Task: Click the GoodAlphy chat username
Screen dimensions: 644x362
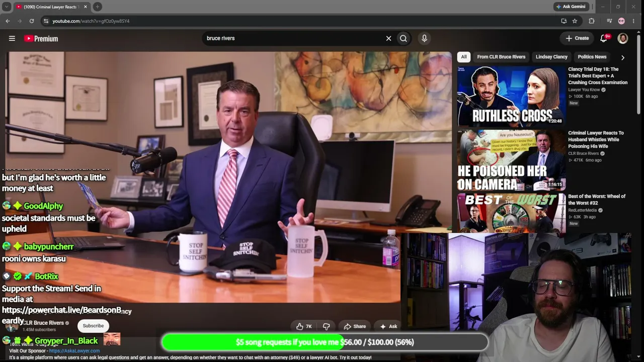Action: pos(43,206)
